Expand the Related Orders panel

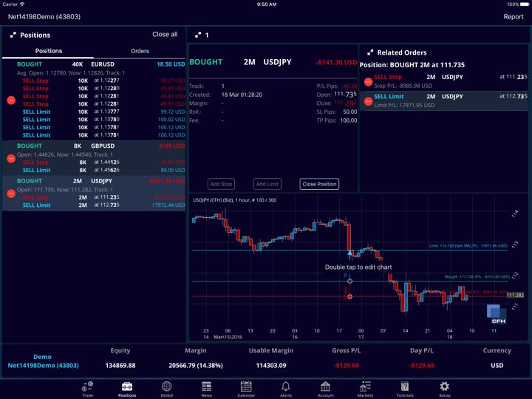tap(370, 52)
